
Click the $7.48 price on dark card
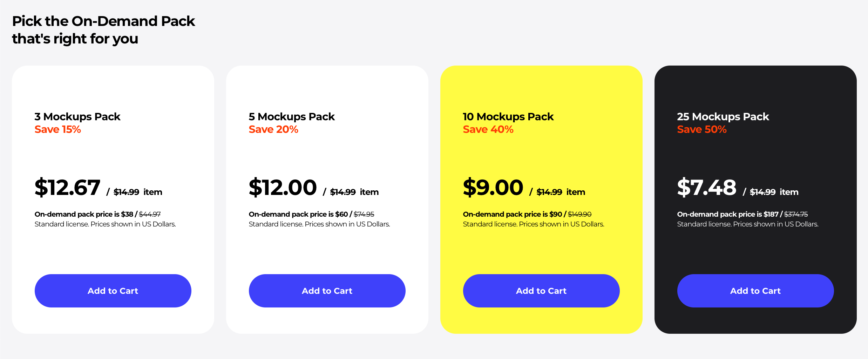coord(707,188)
